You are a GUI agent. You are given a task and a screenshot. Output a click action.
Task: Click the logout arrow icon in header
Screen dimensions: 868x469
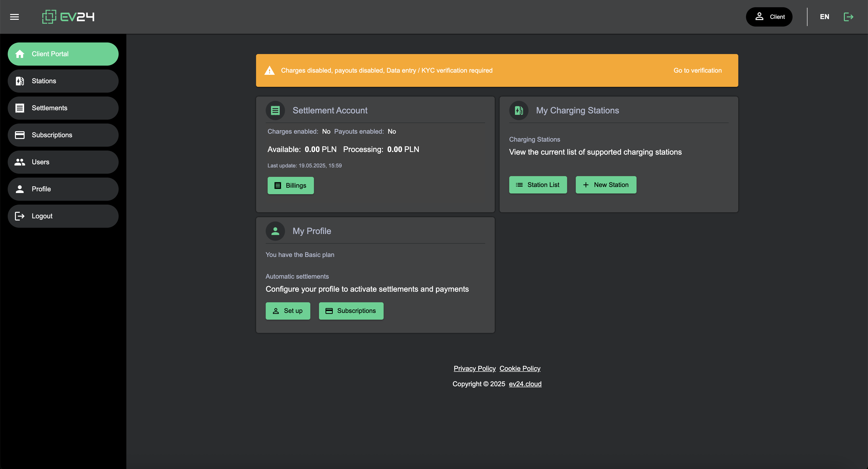pyautogui.click(x=848, y=17)
